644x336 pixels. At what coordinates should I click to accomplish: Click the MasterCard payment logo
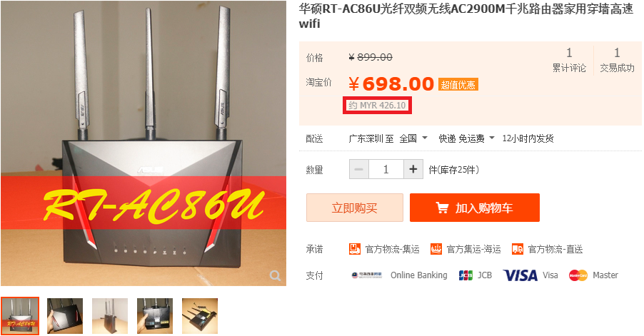click(x=578, y=275)
